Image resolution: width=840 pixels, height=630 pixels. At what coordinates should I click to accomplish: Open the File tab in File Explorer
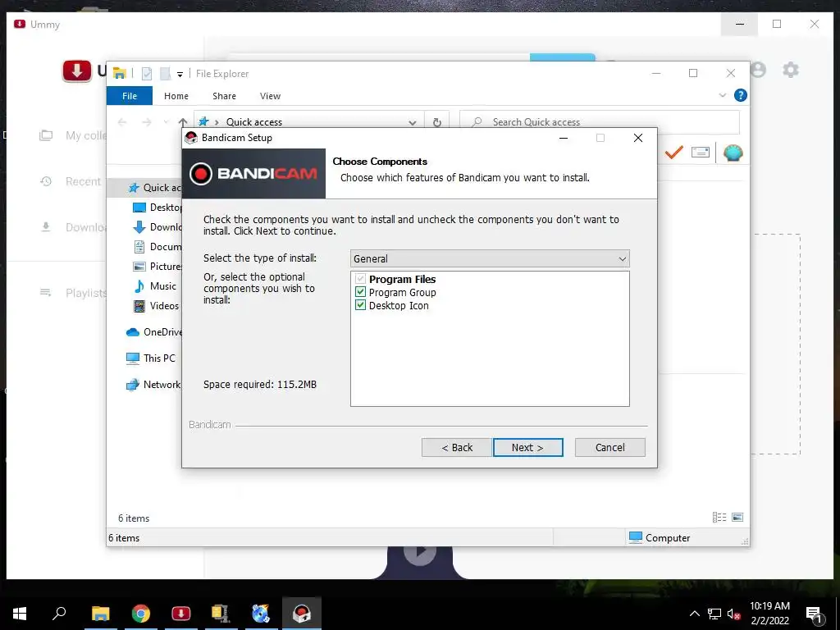click(130, 96)
